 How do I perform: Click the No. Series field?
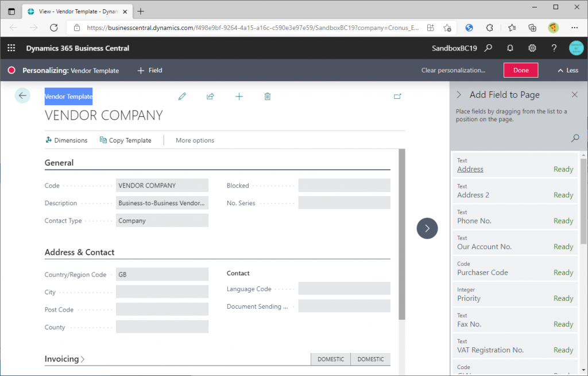[345, 203]
